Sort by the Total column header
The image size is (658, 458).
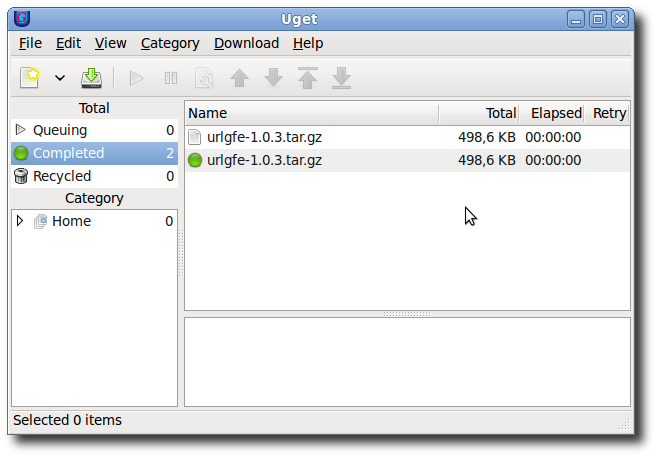479,113
